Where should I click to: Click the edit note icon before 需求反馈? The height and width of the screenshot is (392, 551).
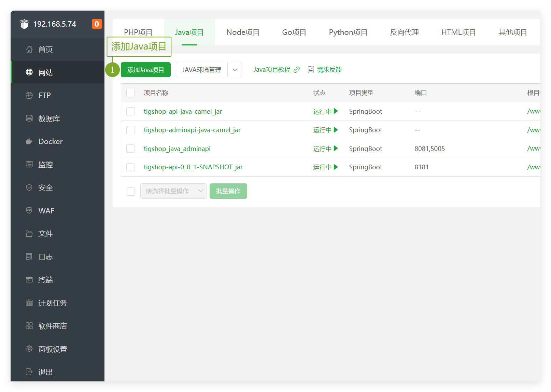point(311,70)
